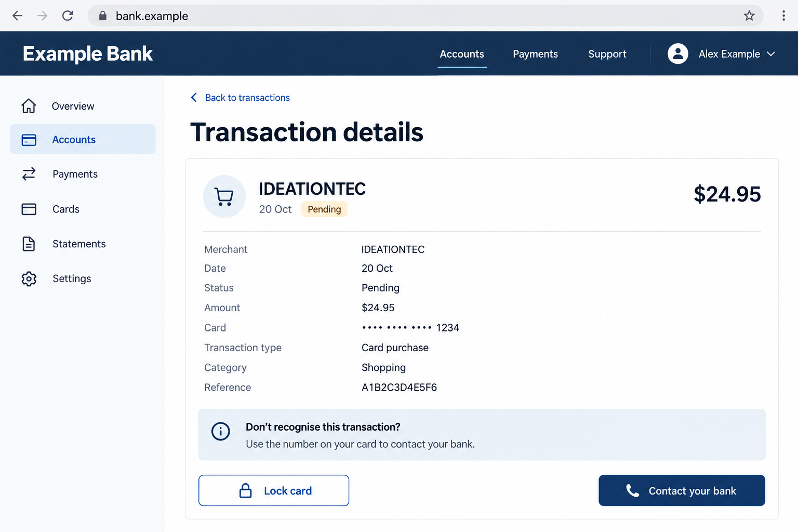Click the Overview home icon
798x532 pixels.
click(x=29, y=106)
